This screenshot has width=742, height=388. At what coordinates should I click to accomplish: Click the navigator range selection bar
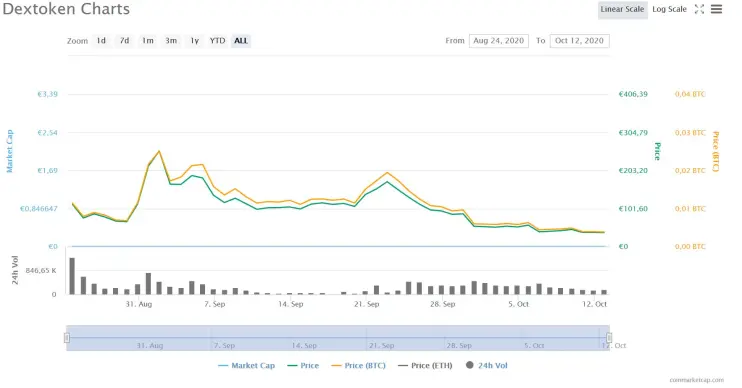[338, 338]
